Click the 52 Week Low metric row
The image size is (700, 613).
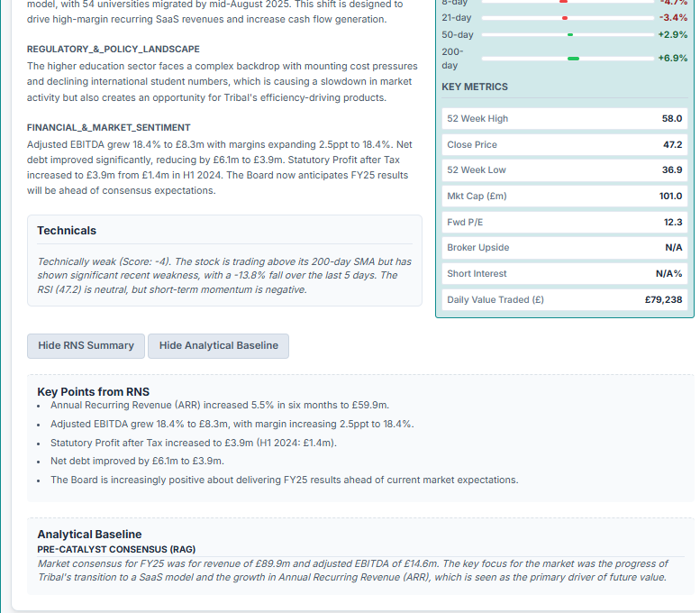point(564,169)
